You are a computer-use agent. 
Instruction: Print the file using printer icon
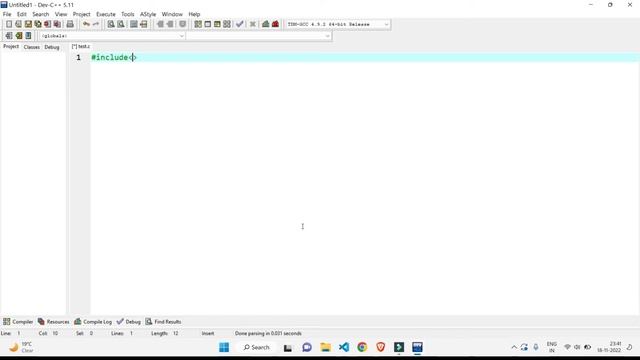(70, 24)
